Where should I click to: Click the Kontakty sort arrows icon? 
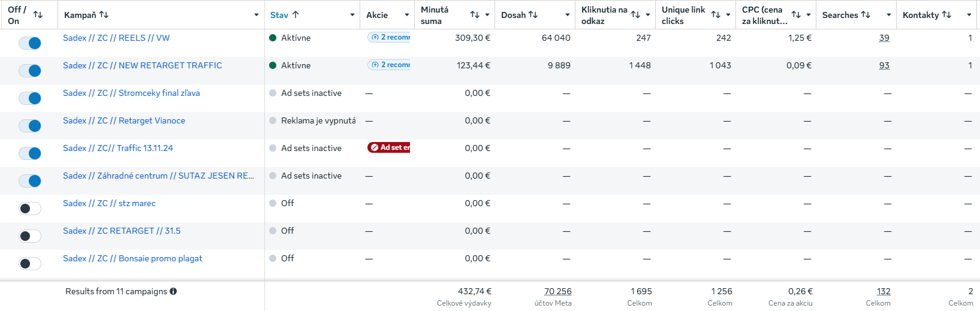[946, 14]
